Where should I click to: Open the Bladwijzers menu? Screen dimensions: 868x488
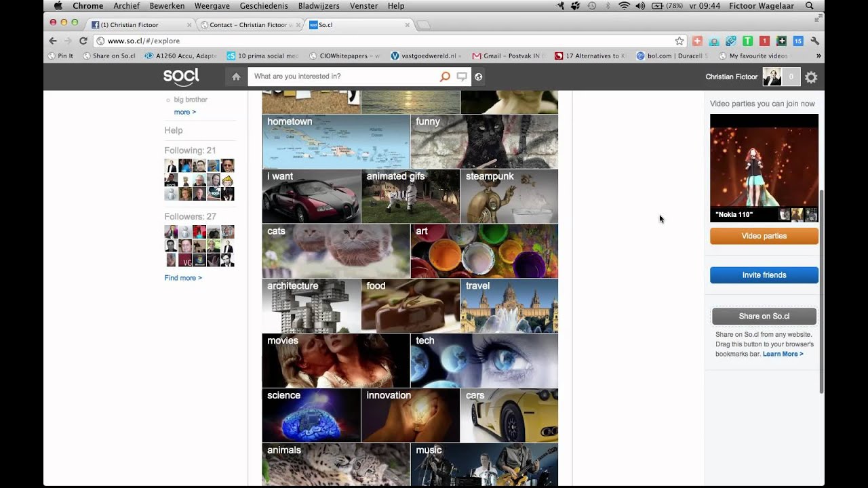point(319,5)
